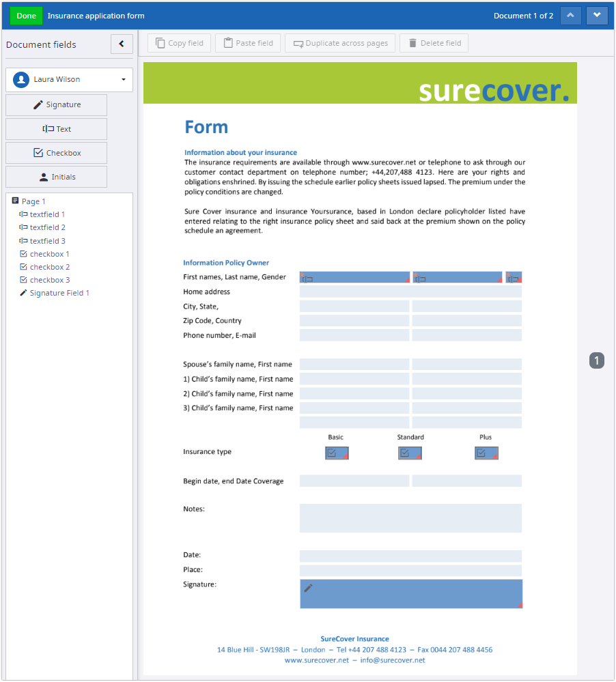Open the Laura Wilson recipient dropdown
This screenshot has height=682, width=616.
coord(68,79)
